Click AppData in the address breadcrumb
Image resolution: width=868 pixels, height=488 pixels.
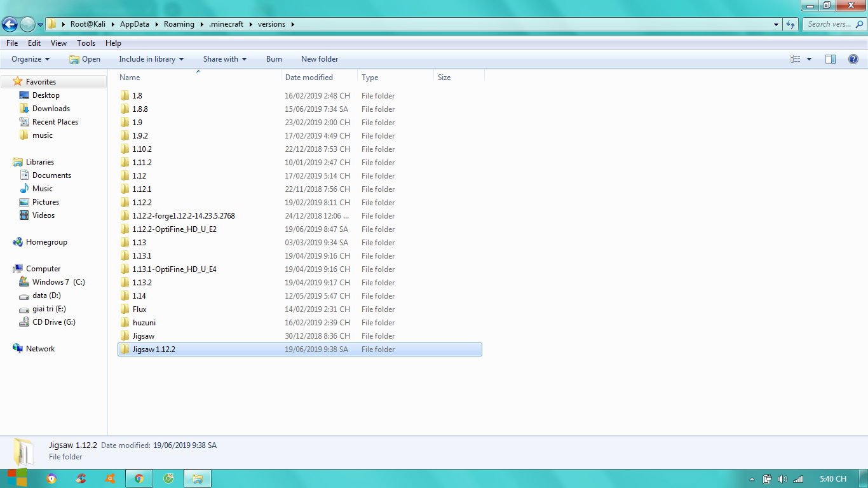click(135, 24)
